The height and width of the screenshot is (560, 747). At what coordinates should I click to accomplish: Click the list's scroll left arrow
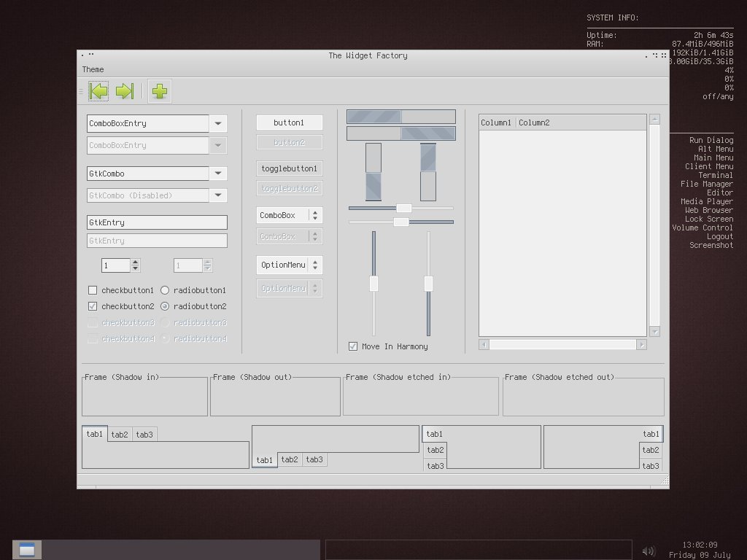coord(484,344)
